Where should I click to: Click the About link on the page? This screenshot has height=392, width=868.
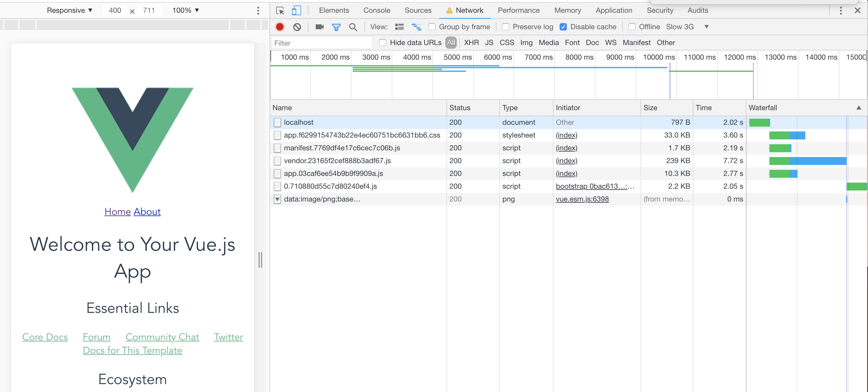coord(147,212)
